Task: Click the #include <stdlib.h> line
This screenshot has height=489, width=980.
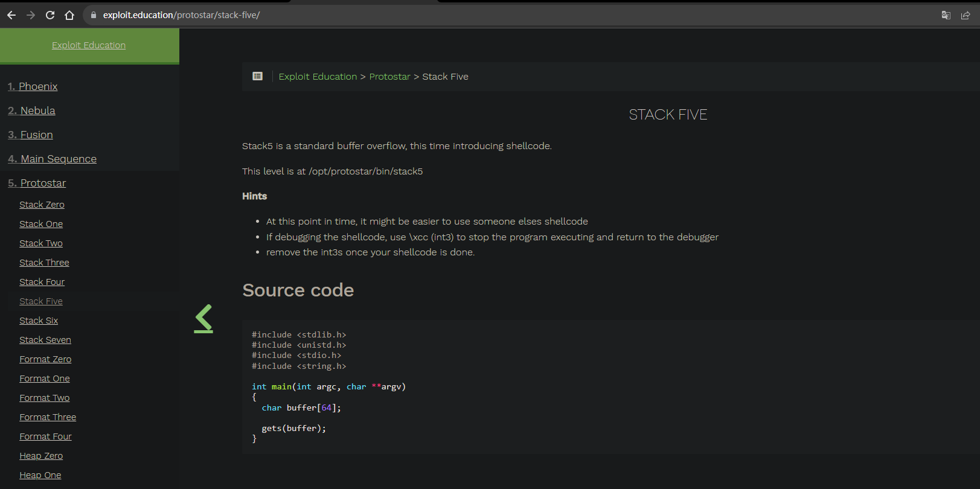Action: [299, 335]
